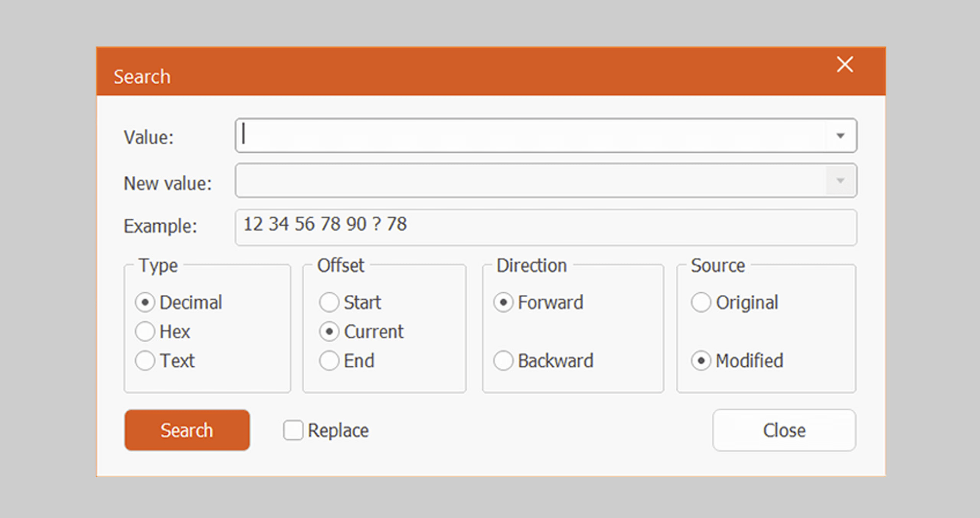Select Original as the source
The image size is (980, 518).
(x=701, y=303)
